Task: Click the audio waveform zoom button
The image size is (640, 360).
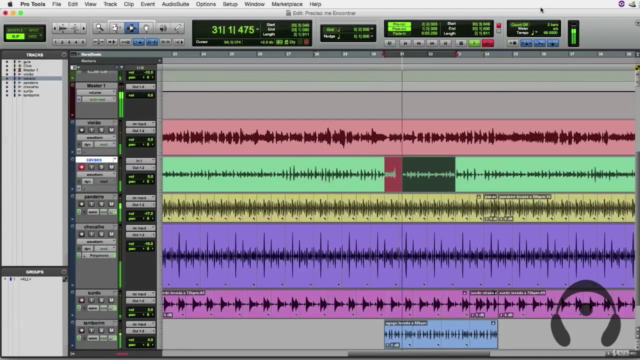Action: (x=62, y=28)
